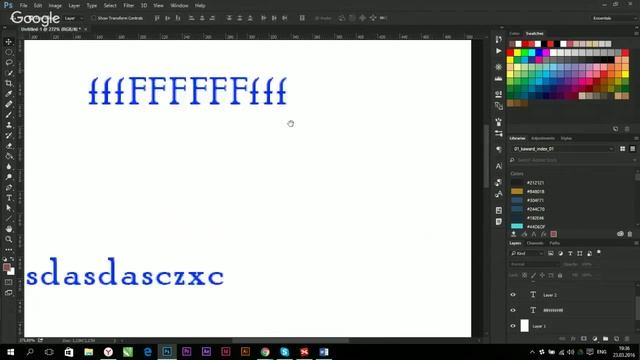Create a new layer
The image size is (640, 360).
(x=616, y=339)
